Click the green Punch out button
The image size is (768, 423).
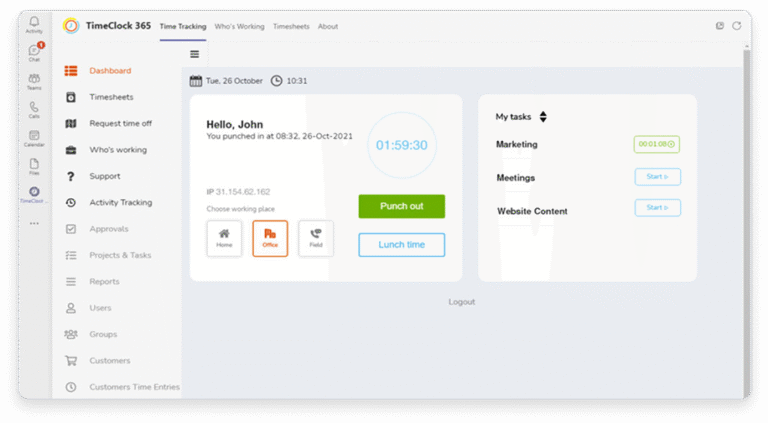click(x=402, y=206)
